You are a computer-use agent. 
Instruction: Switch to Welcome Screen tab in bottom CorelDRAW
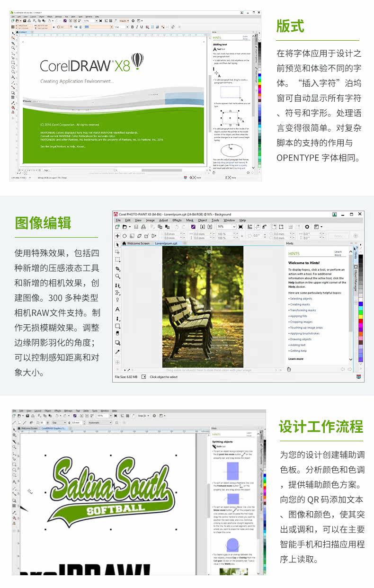(29, 428)
